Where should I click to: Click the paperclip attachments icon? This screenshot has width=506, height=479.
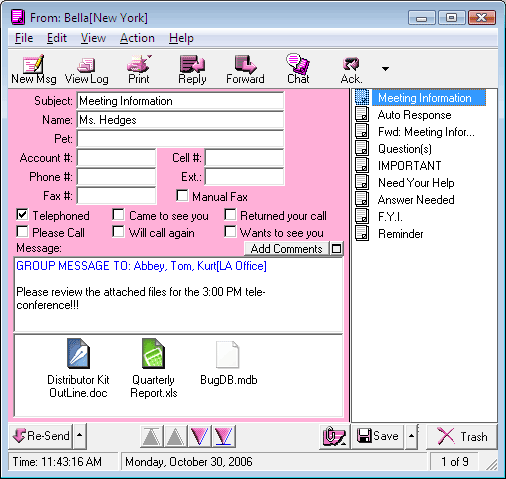click(334, 436)
